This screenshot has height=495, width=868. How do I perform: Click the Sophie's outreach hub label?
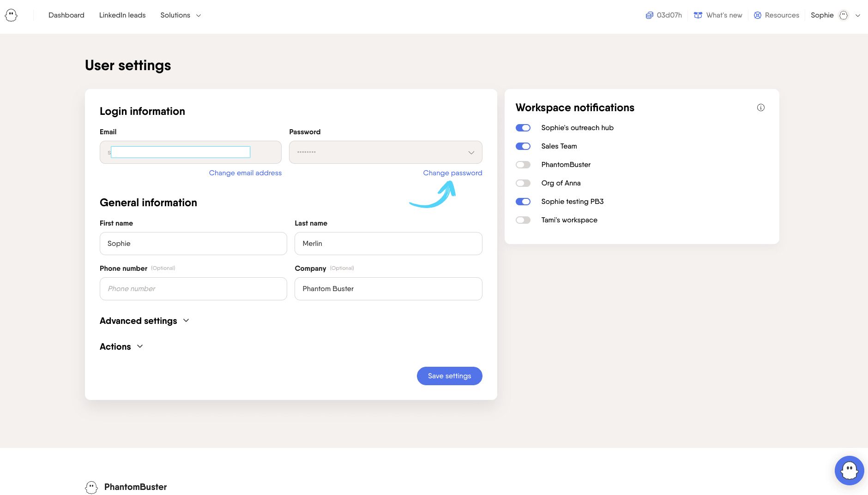[x=577, y=128]
